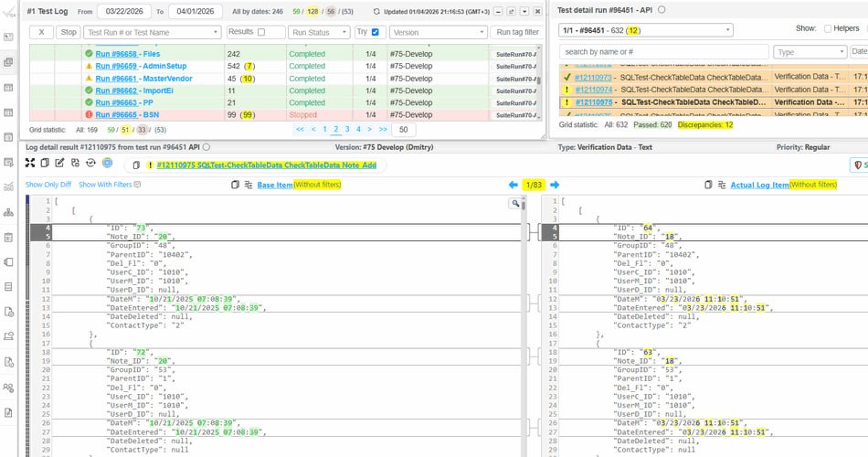The height and width of the screenshot is (457, 868).
Task: Click the search magnifier in base item editor
Action: pos(515,205)
